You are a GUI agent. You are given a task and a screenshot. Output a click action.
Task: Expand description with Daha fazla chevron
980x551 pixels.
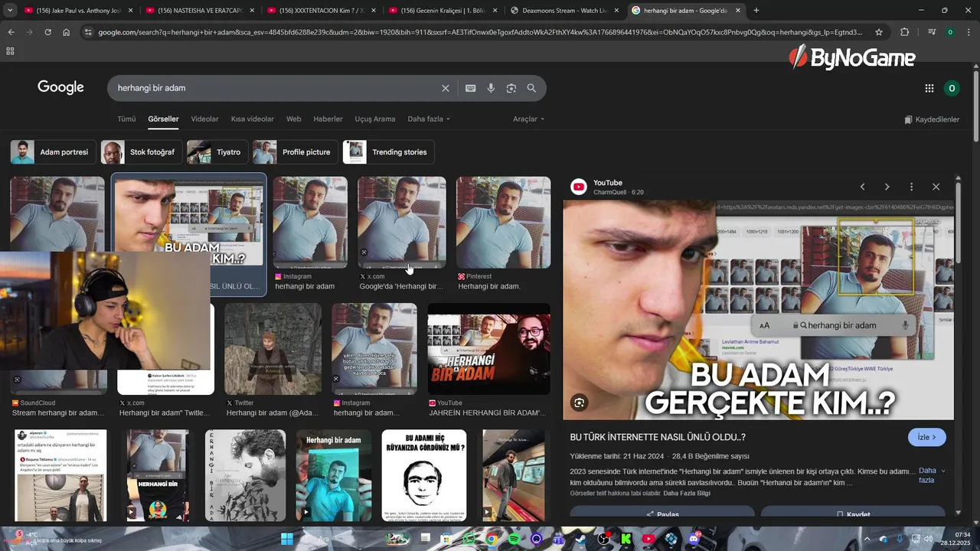point(931,475)
